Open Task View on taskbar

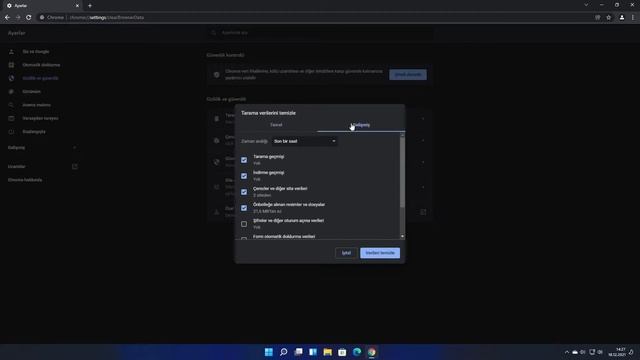[298, 352]
